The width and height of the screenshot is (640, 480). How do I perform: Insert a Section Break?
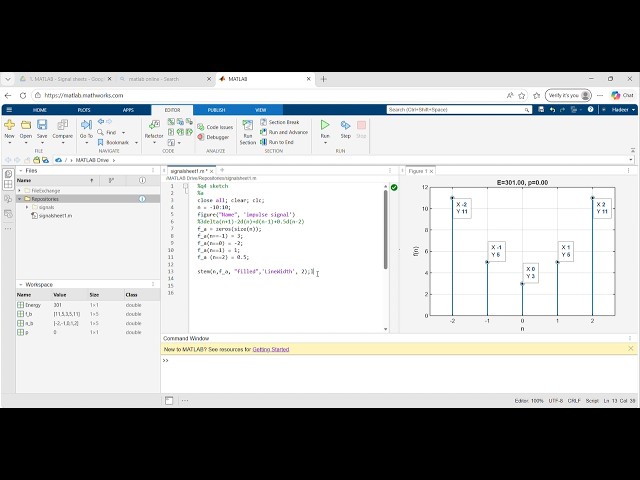tap(280, 122)
